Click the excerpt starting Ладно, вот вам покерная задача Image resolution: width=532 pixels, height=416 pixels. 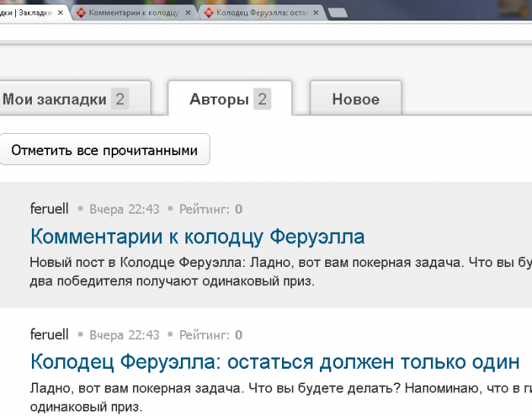(x=281, y=397)
